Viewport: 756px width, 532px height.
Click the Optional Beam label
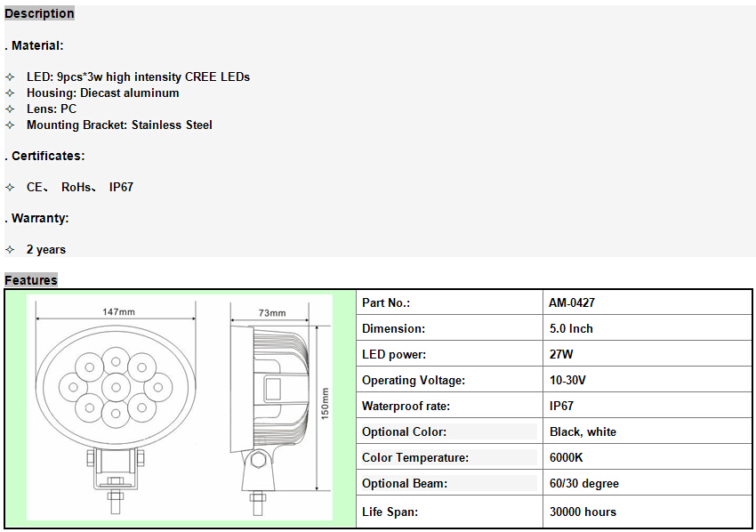405,484
